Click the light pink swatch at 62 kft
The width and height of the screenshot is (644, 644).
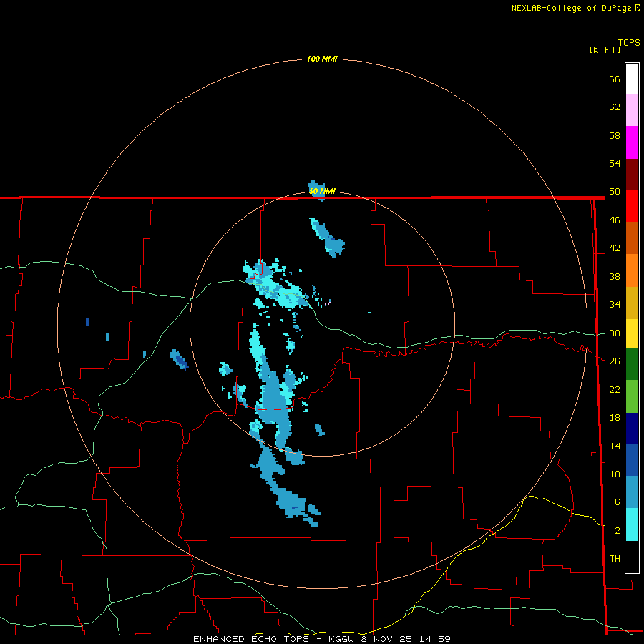632,109
